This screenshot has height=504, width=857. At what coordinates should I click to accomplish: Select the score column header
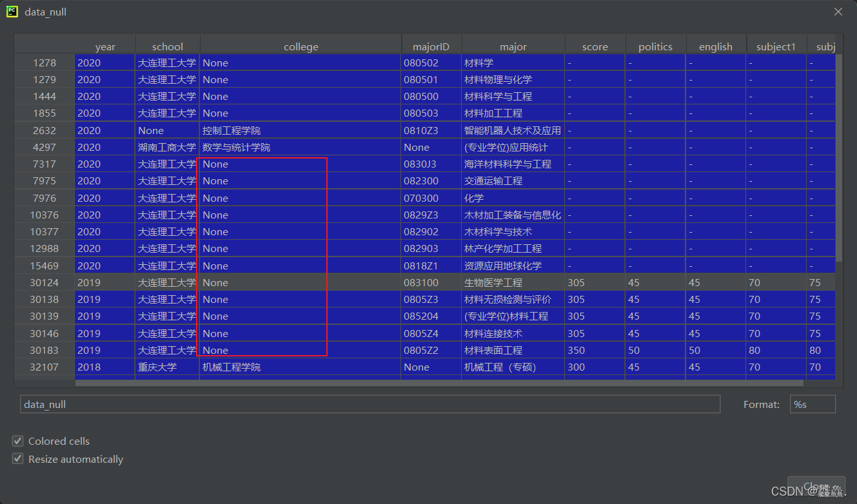pos(595,46)
